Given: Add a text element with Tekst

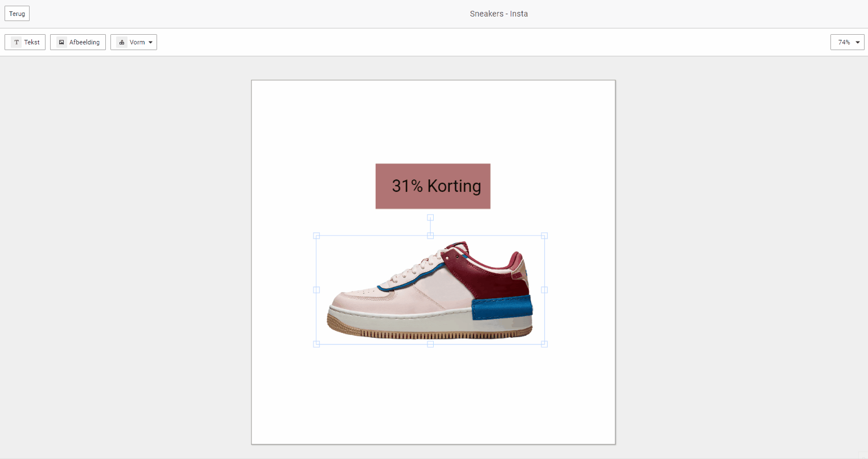Looking at the screenshot, I should point(25,42).
